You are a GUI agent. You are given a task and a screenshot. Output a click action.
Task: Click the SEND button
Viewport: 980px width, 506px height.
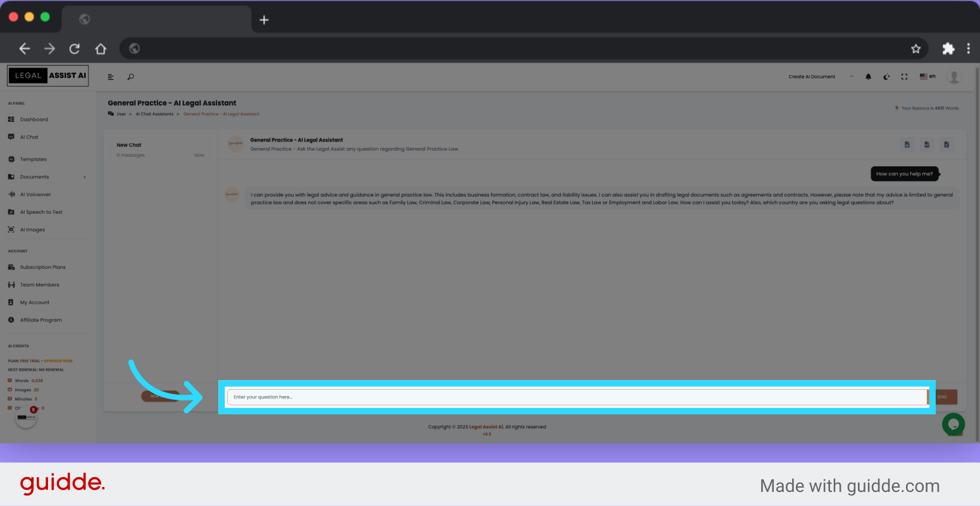pos(943,397)
